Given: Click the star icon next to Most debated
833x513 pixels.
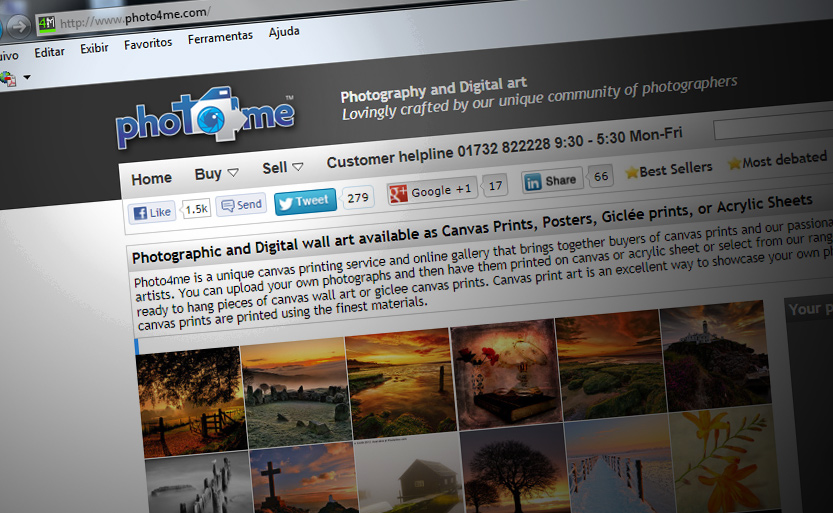Looking at the screenshot, I should 734,164.
